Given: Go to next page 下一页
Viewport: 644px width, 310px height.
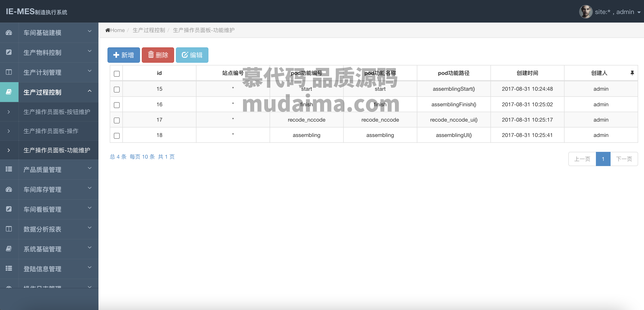Looking at the screenshot, I should point(624,159).
